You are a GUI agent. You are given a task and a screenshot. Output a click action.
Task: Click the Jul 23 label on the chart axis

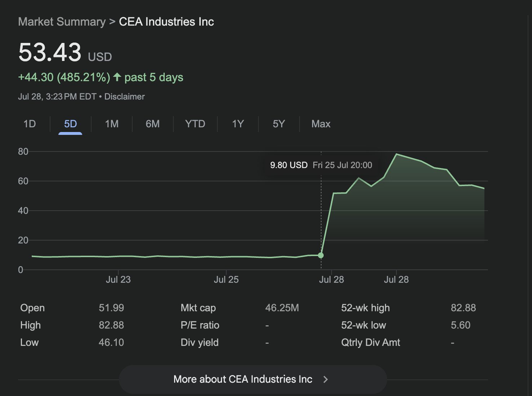point(118,280)
